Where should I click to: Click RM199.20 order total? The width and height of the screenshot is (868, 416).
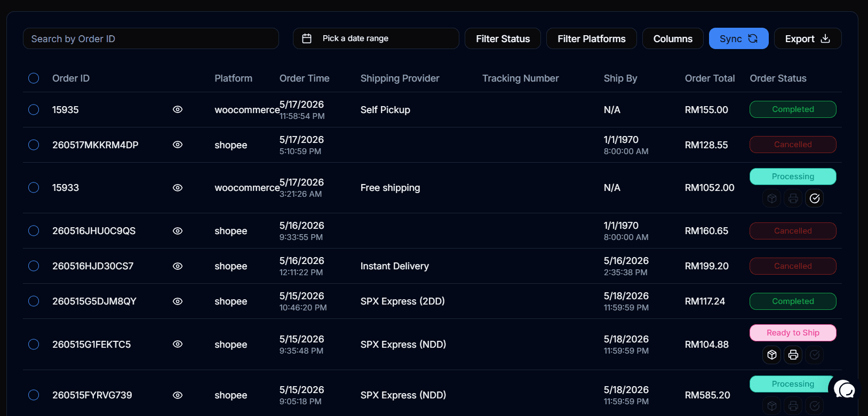click(x=707, y=266)
